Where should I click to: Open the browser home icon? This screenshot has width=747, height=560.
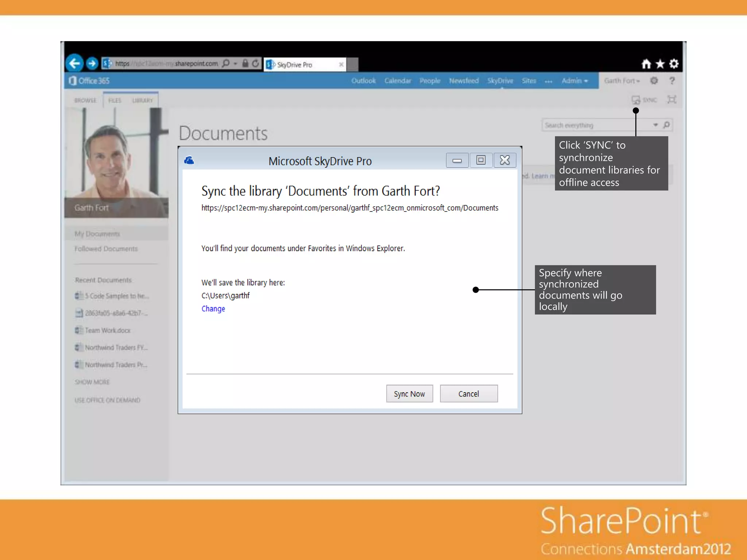pos(646,64)
